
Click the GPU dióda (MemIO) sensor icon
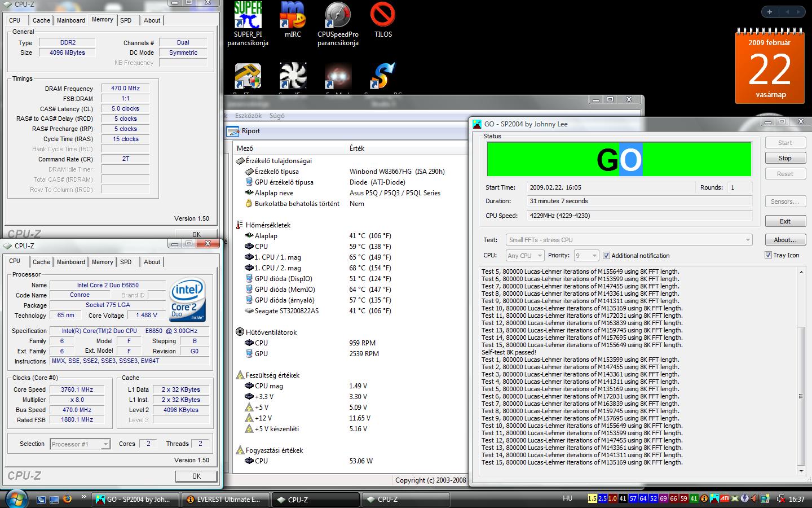pyautogui.click(x=249, y=290)
